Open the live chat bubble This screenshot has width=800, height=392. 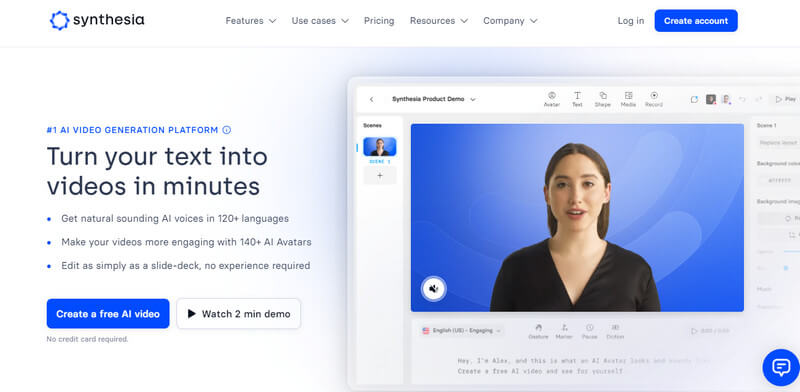point(781,367)
